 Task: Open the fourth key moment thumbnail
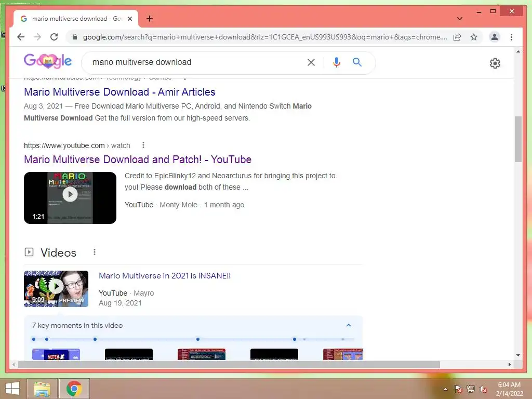pyautogui.click(x=274, y=354)
